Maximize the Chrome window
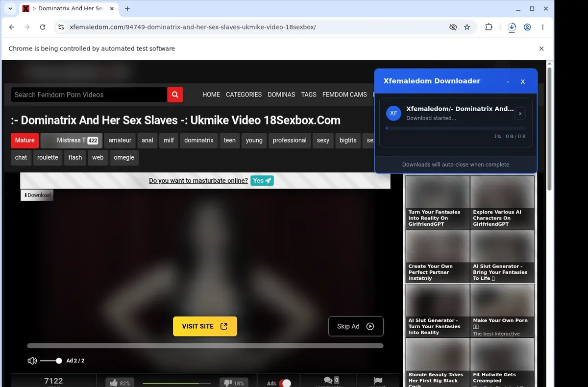Image resolution: width=588 pixels, height=387 pixels. click(532, 8)
